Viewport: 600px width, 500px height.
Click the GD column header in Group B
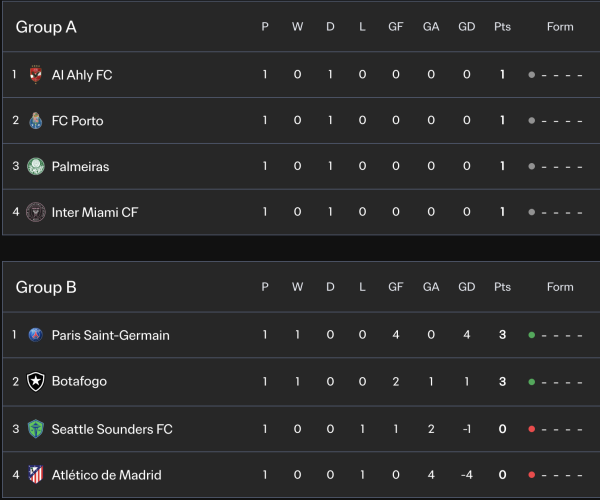466,287
